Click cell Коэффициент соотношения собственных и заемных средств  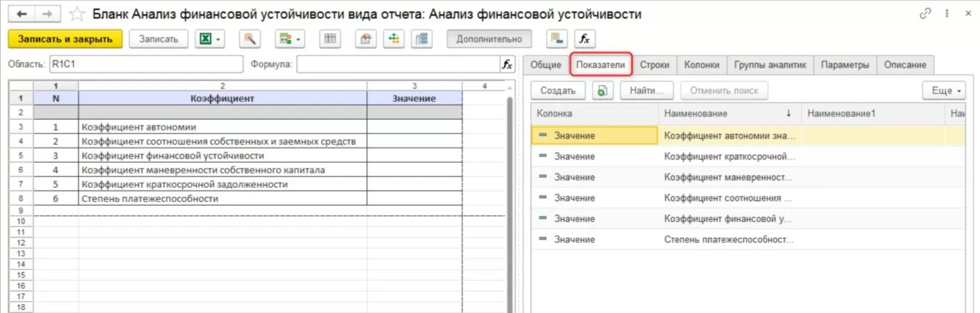click(x=223, y=141)
